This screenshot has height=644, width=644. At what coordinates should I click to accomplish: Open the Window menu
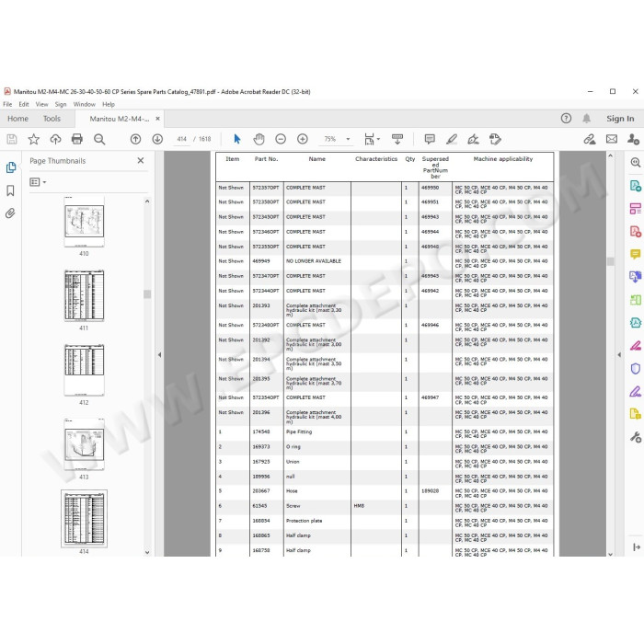click(x=85, y=104)
